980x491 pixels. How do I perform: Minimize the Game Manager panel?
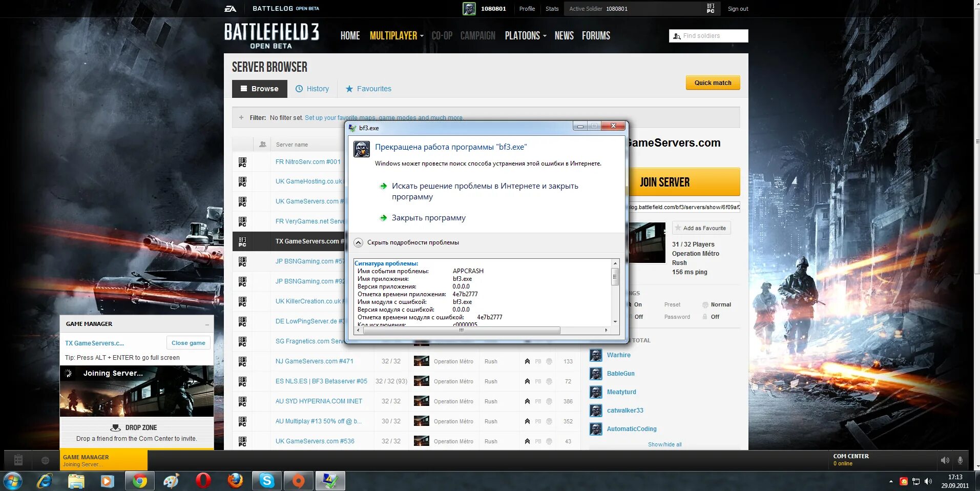[207, 324]
